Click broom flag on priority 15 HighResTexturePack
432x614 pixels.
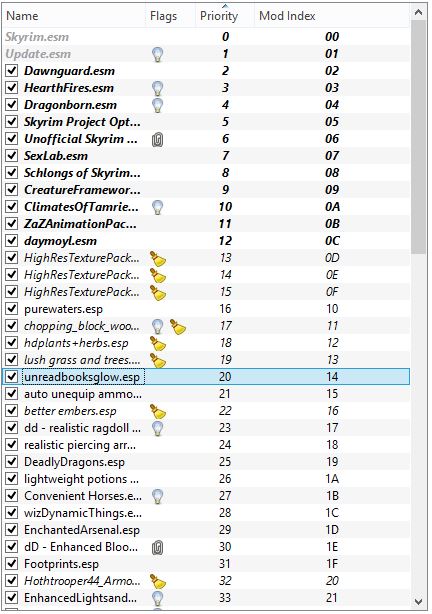point(158,292)
